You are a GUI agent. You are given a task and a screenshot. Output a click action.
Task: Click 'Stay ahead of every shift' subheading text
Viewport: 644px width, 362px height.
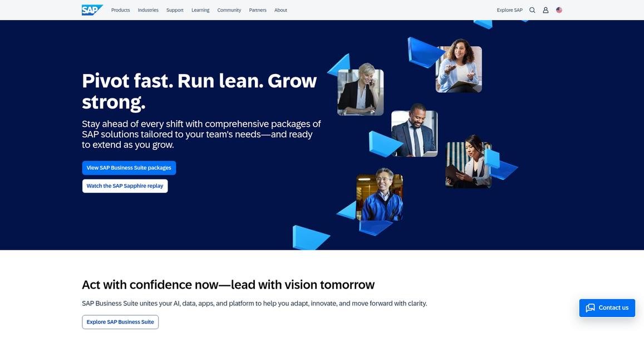tap(201, 134)
